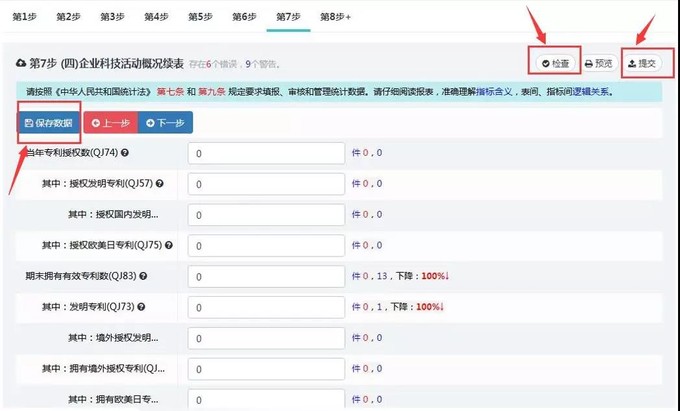The image size is (680, 411).
Task: Click the input field for 授权欧美日专利(QJ75)
Action: (266, 246)
